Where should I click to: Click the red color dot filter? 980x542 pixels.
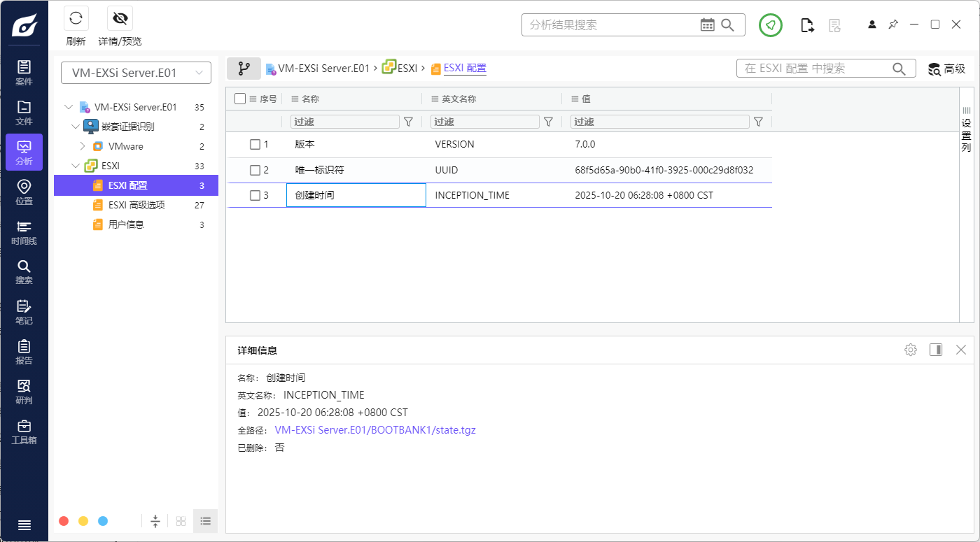pyautogui.click(x=64, y=521)
